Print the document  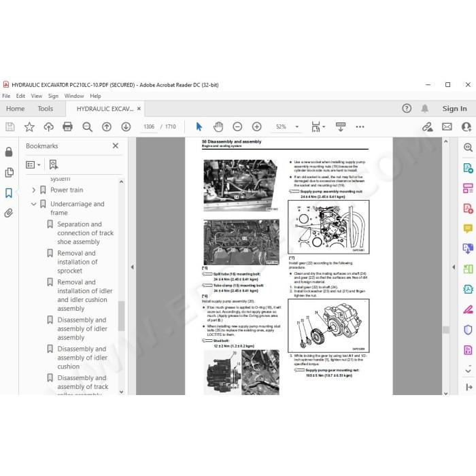[67, 126]
